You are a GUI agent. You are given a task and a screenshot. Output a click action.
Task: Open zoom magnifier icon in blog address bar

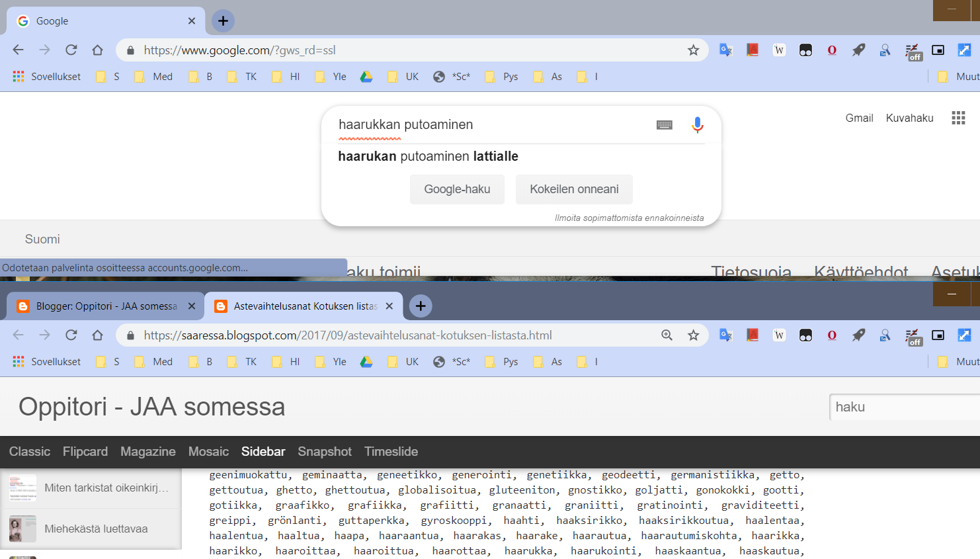pyautogui.click(x=667, y=335)
